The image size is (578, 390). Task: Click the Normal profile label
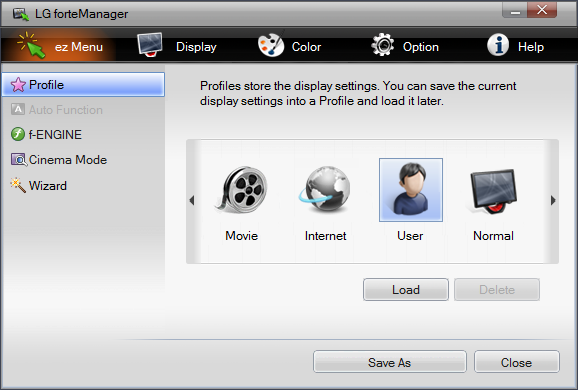[493, 236]
